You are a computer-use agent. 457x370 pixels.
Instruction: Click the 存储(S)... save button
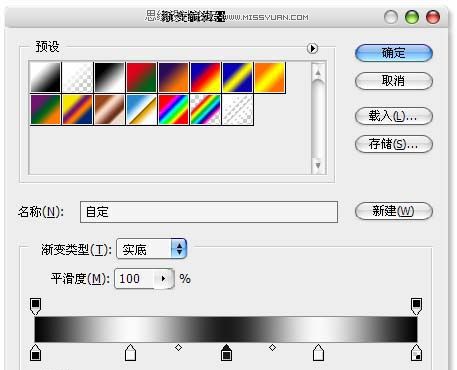click(x=394, y=144)
